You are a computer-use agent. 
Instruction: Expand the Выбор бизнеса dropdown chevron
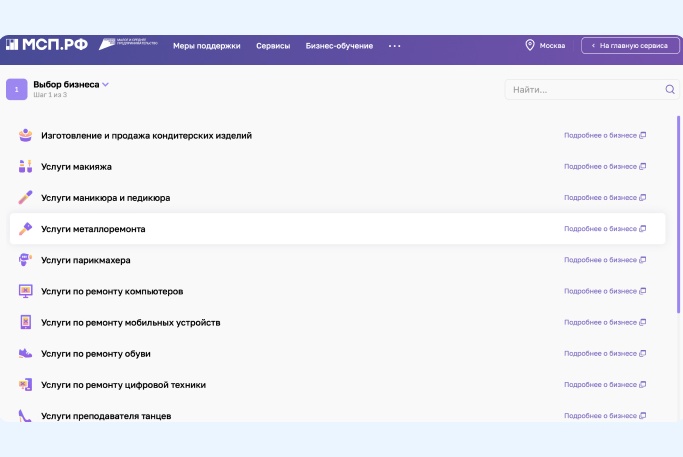tap(106, 85)
